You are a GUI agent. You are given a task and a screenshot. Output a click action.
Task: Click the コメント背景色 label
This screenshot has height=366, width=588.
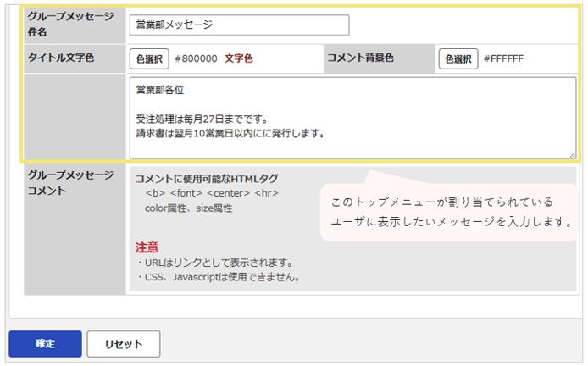[360, 58]
